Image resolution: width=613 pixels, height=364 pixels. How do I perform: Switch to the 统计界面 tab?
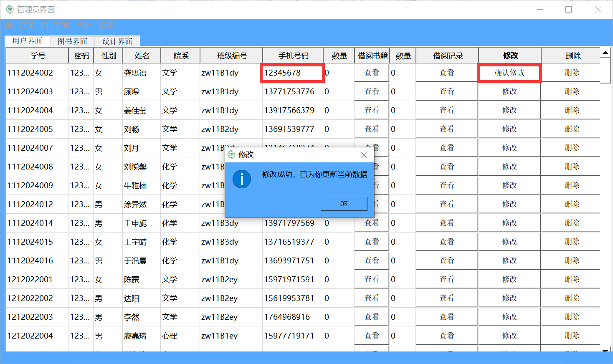click(x=117, y=41)
